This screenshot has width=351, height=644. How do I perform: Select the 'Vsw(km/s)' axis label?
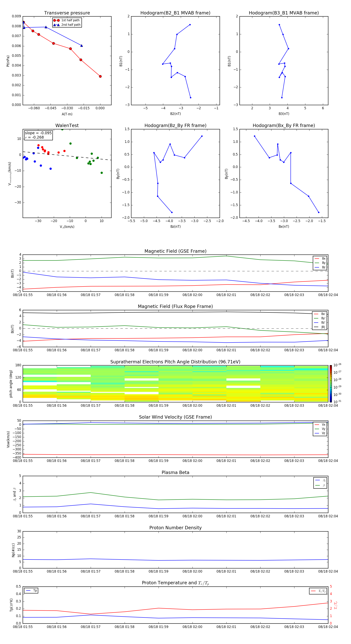8,439
